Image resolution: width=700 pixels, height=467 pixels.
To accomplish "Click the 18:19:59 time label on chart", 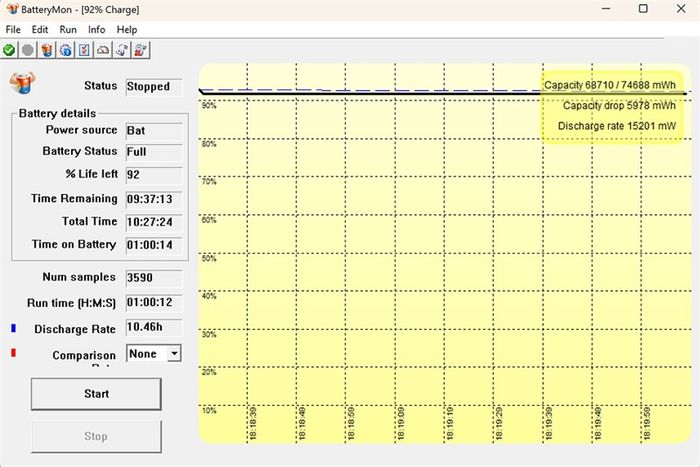I will tap(647, 423).
